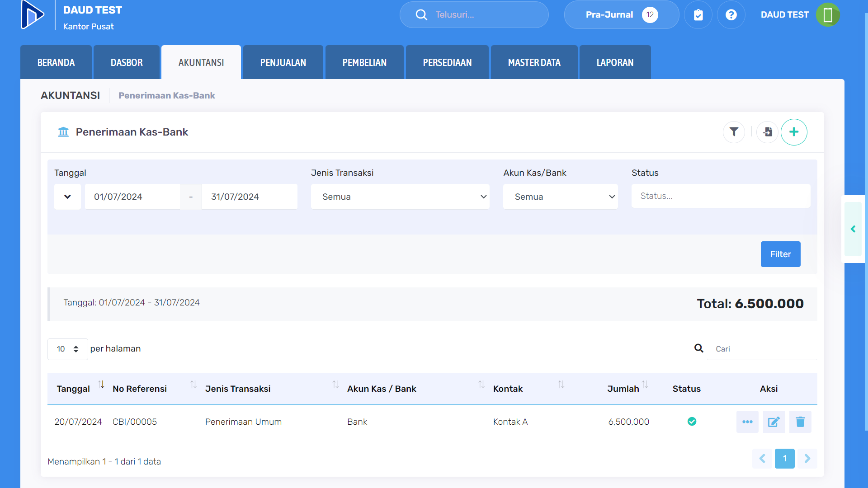
Task: Click the Bank account cell
Action: tap(357, 422)
